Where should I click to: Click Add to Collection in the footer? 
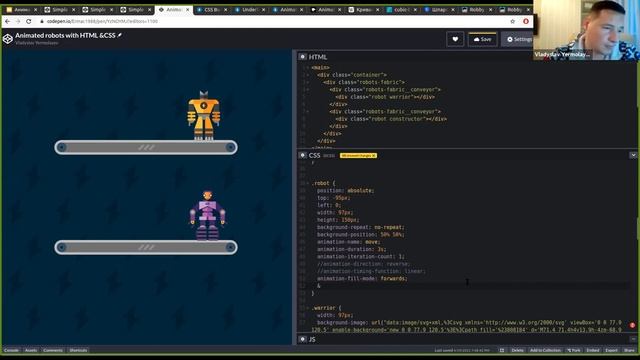tap(545, 350)
